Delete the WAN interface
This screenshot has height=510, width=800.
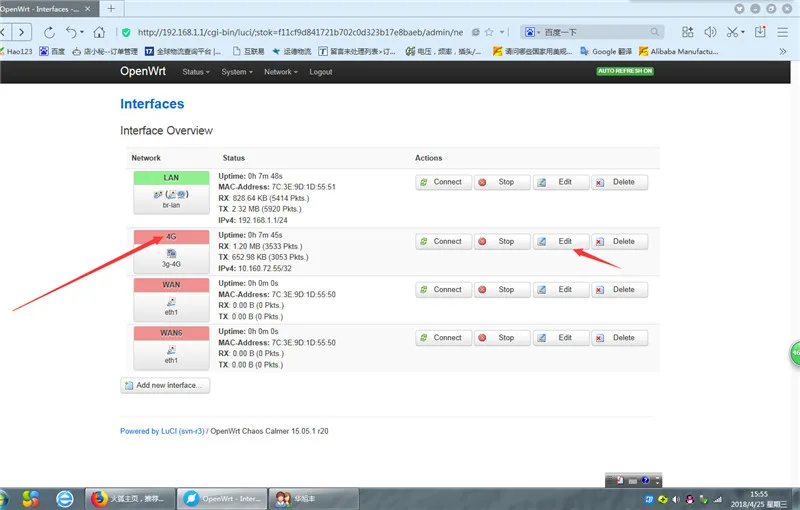tap(619, 290)
